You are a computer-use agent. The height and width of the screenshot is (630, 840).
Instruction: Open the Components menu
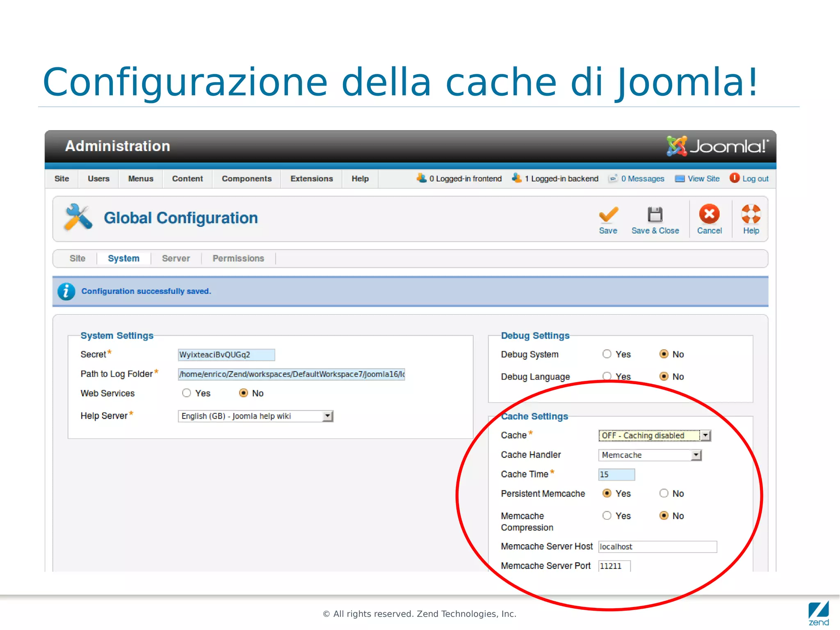click(247, 179)
